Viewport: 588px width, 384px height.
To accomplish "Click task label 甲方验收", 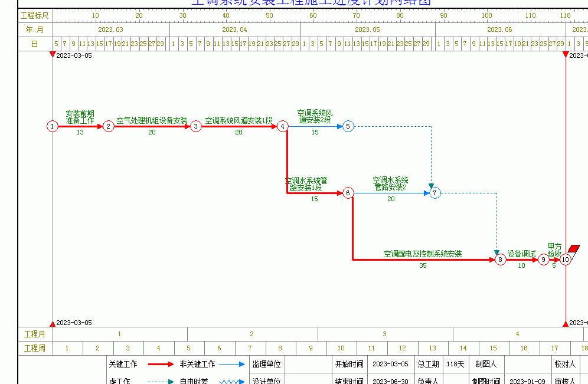I will click(554, 250).
